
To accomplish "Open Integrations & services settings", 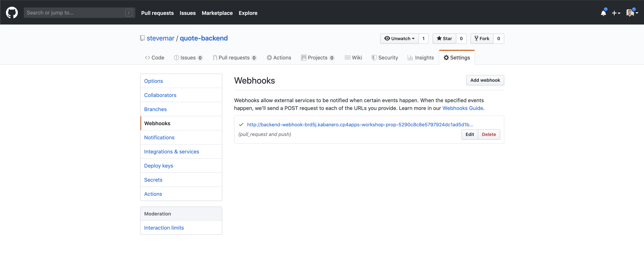I will (x=181, y=152).
